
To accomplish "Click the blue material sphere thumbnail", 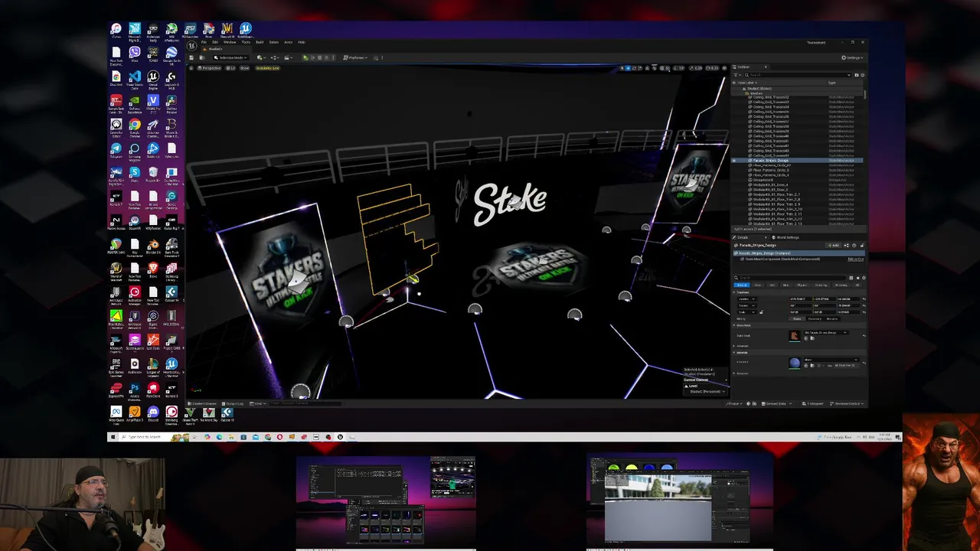I will (x=795, y=363).
